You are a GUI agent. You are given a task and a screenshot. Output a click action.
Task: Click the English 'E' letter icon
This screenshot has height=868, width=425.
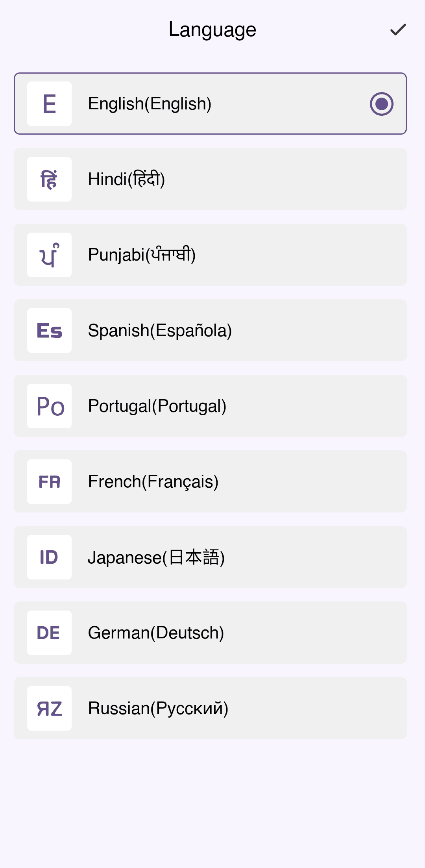49,104
